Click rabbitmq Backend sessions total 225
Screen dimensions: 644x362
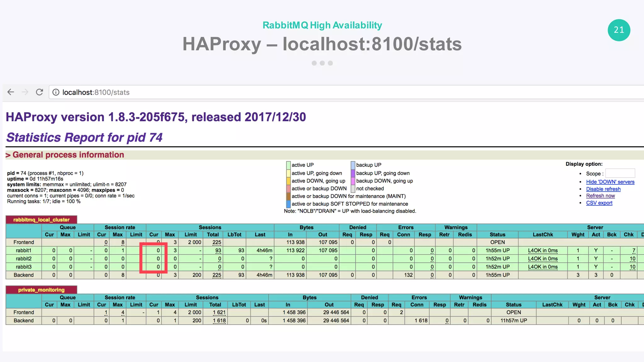coord(217,275)
